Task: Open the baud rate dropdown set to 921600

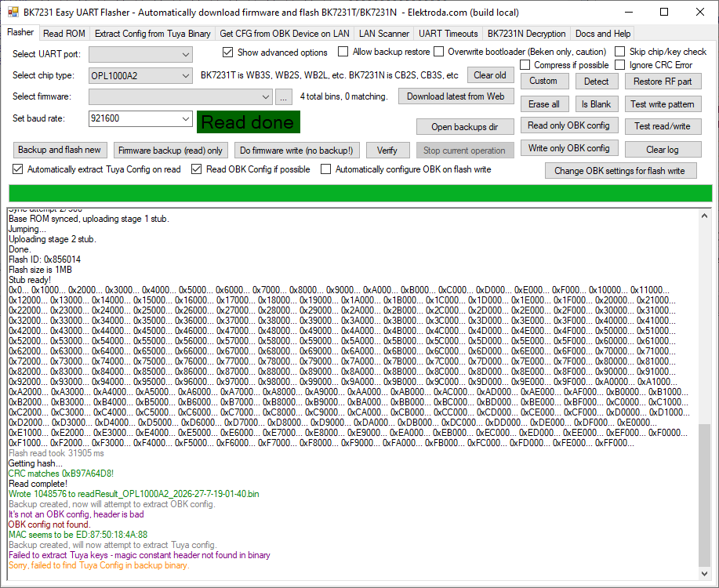Action: [x=140, y=118]
